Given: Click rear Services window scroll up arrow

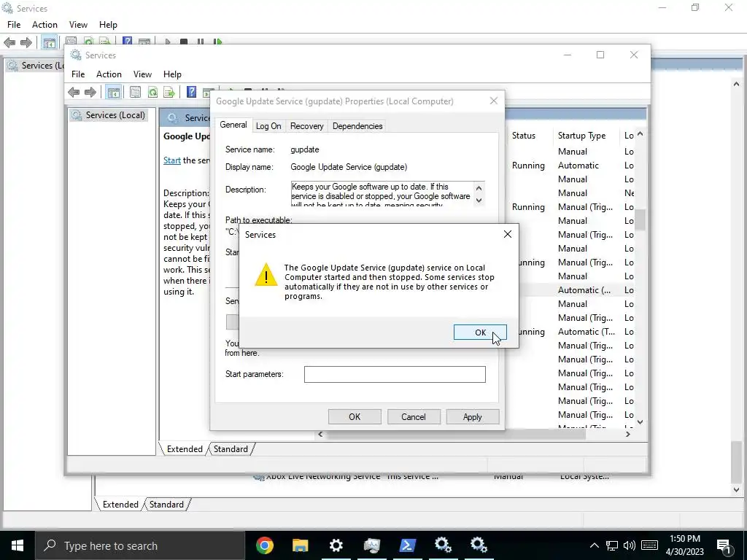Looking at the screenshot, I should pos(736,84).
